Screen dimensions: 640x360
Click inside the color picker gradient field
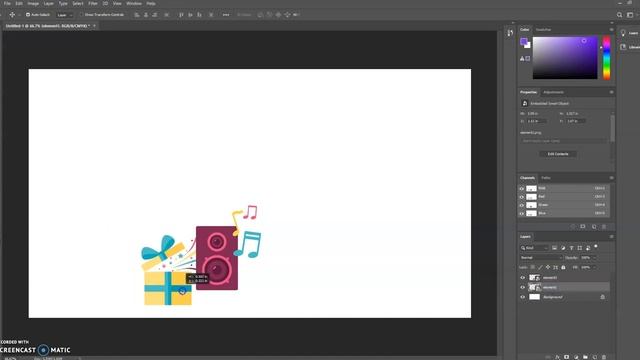pos(565,58)
